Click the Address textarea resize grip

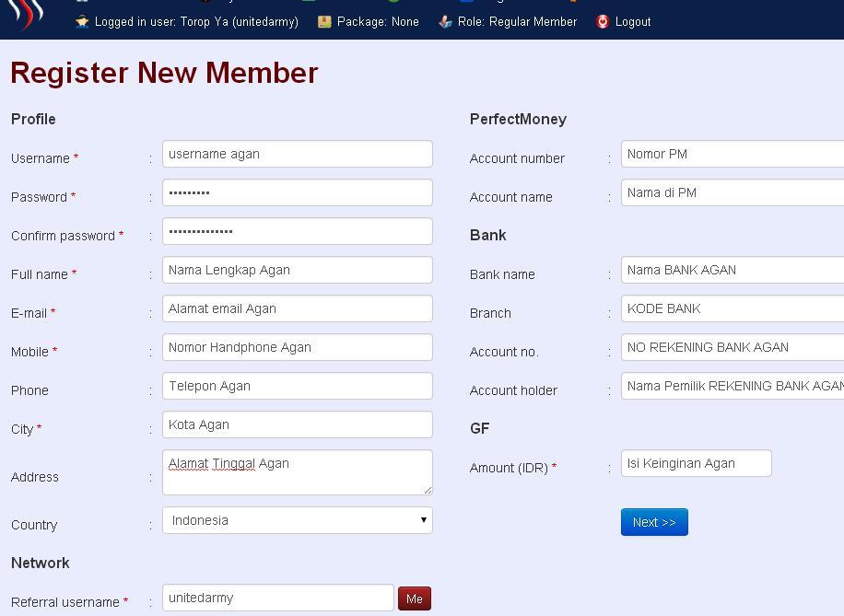click(x=428, y=490)
